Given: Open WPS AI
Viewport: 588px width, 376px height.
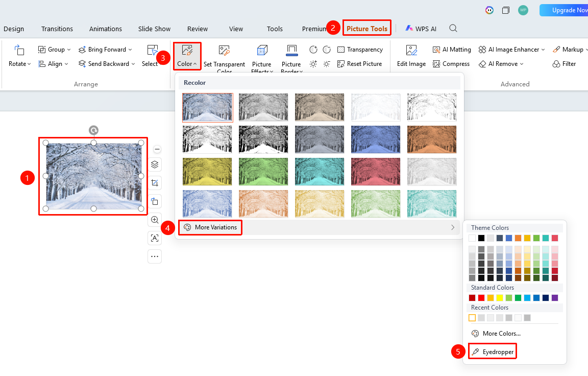Looking at the screenshot, I should point(421,29).
